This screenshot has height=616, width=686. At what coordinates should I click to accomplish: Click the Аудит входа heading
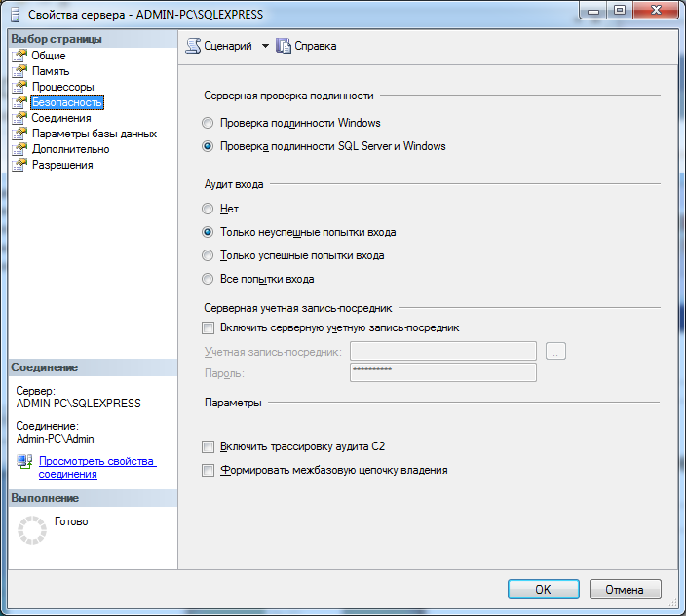(x=234, y=184)
